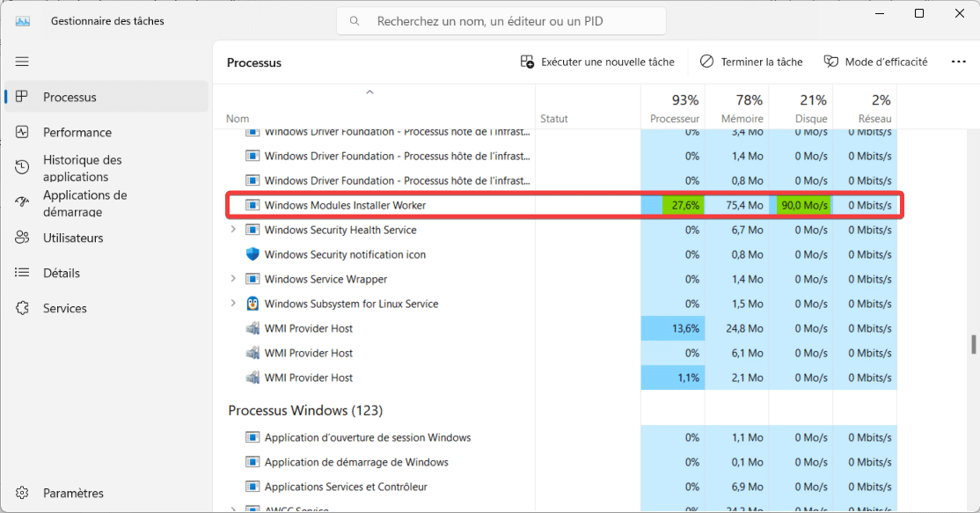Expand the Windows Service Wrapper process
980x513 pixels.
(233, 279)
